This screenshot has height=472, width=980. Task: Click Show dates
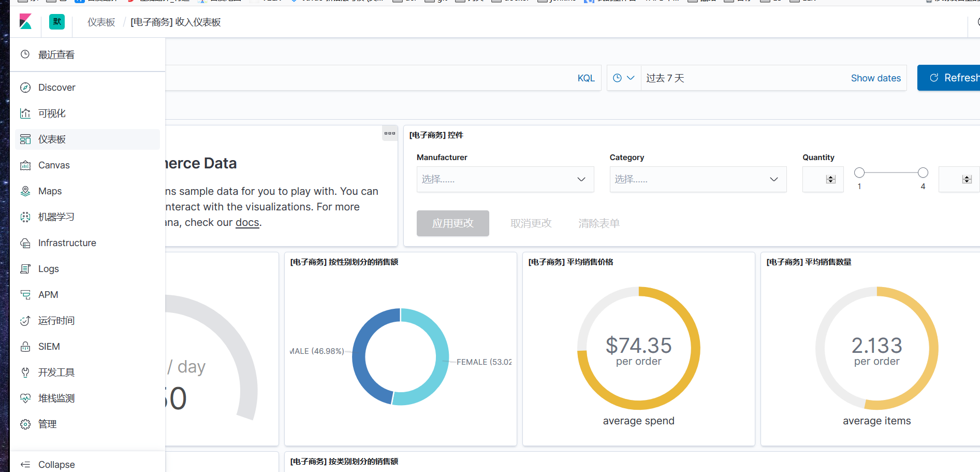click(876, 78)
